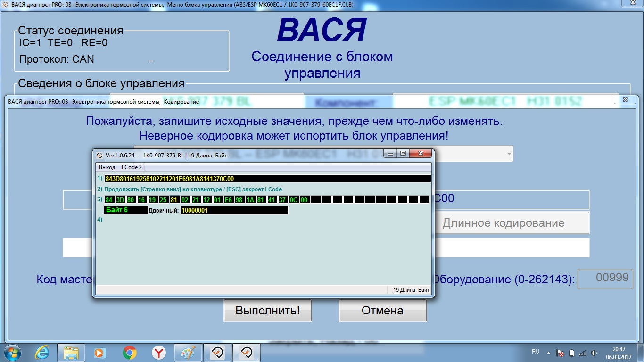Open Длинное кодирование helper button
Viewport: 644px width, 362px height.
point(512,223)
